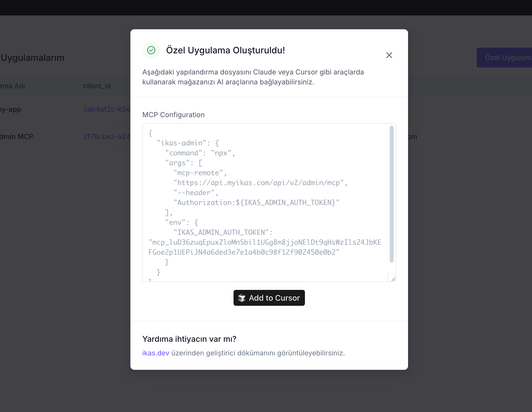Click the "ikas-admin" key in the config
This screenshot has width=532, height=412.
point(181,143)
